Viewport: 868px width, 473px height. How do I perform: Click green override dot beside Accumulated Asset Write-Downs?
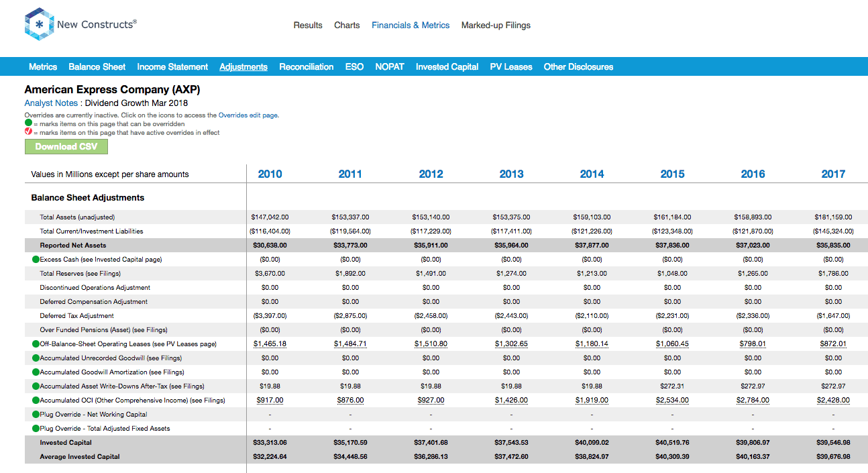point(36,386)
